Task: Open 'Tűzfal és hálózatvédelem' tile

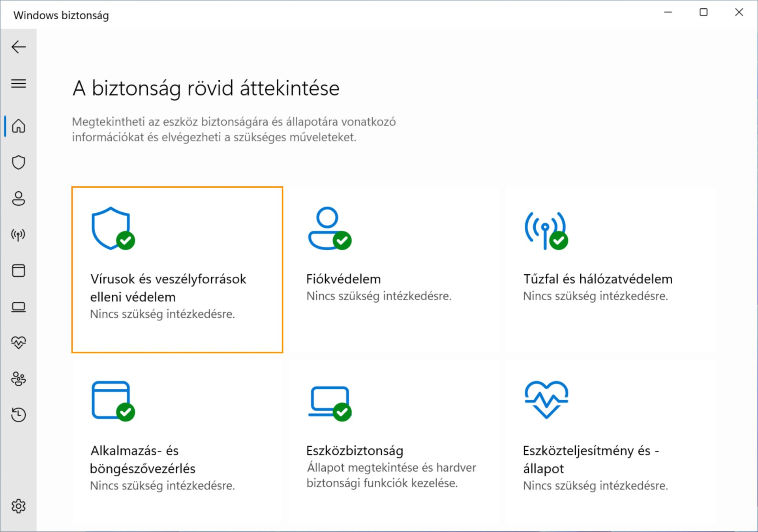Action: pyautogui.click(x=610, y=270)
